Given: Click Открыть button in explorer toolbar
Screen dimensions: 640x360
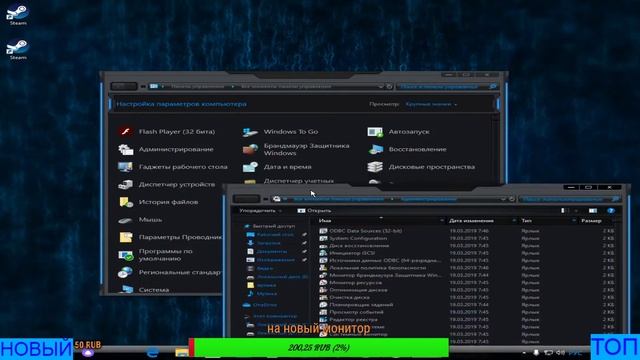Looking at the screenshot, I should coord(314,211).
